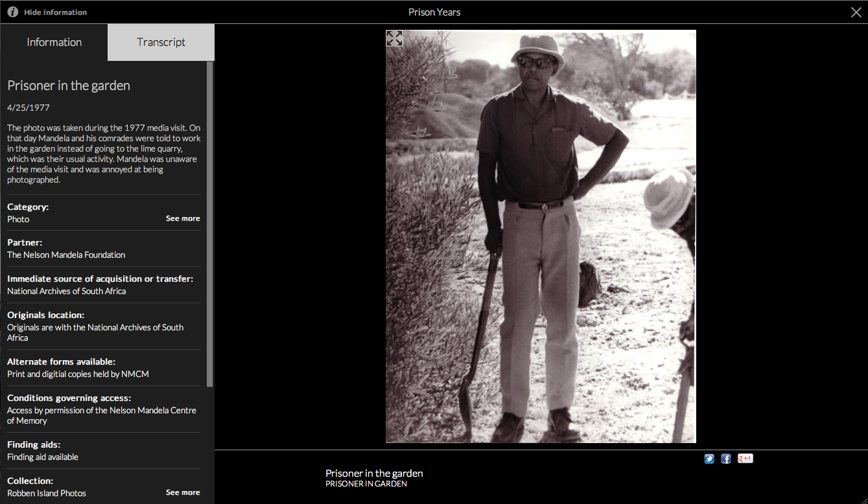
Task: Share the photo on Facebook
Action: pos(726,459)
